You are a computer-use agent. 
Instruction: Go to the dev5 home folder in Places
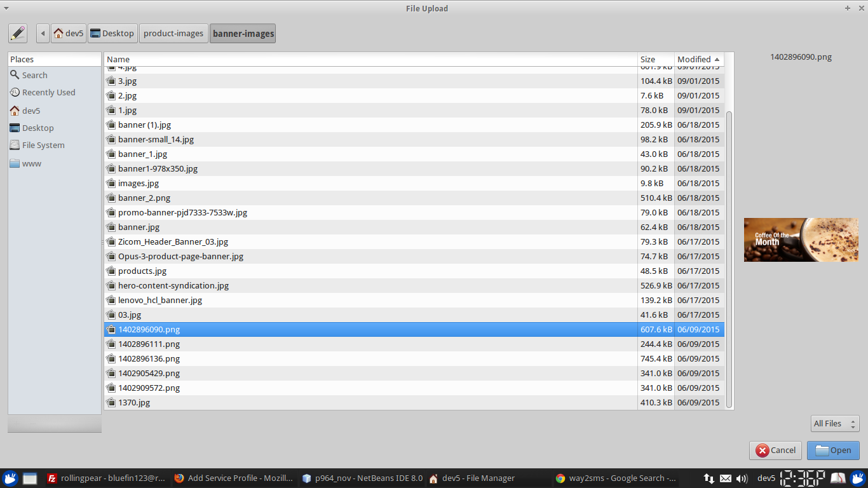point(31,111)
